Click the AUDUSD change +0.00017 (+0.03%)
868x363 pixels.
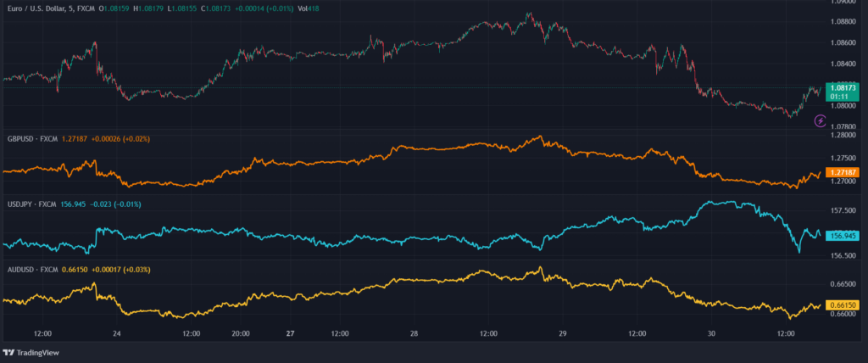[121, 270]
